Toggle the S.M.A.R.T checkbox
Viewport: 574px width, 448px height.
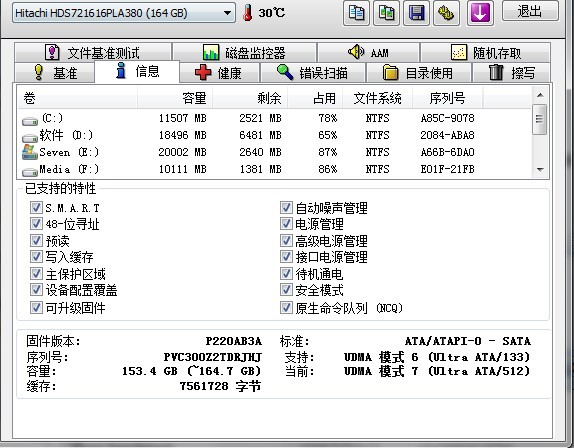click(36, 208)
